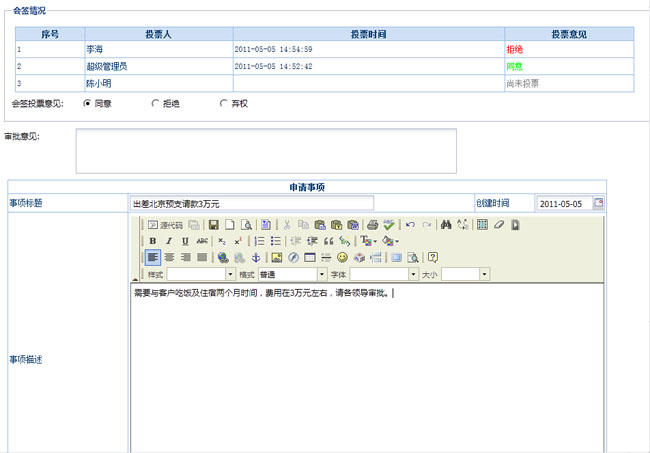Viewport: 650px width, 453px height.
Task: Insert a bulleted list
Action: tap(275, 241)
